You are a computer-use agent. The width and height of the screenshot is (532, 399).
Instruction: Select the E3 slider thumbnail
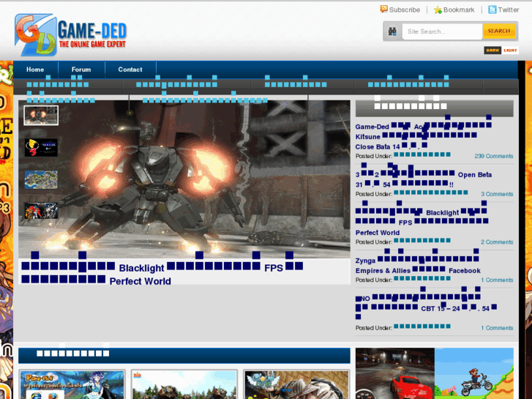click(41, 147)
